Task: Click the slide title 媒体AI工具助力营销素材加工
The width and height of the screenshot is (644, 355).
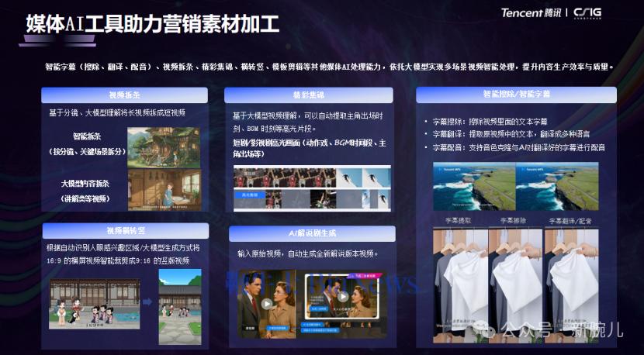Action: coord(153,24)
